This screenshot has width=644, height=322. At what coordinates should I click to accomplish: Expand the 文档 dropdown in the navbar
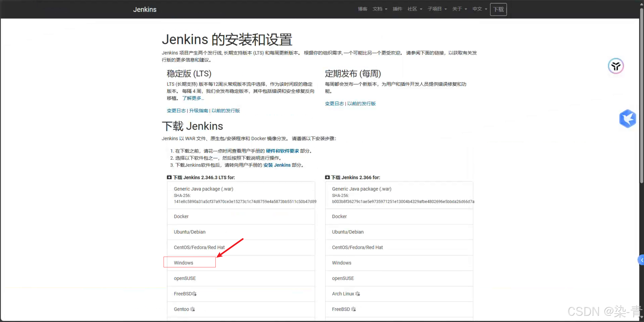[380, 9]
